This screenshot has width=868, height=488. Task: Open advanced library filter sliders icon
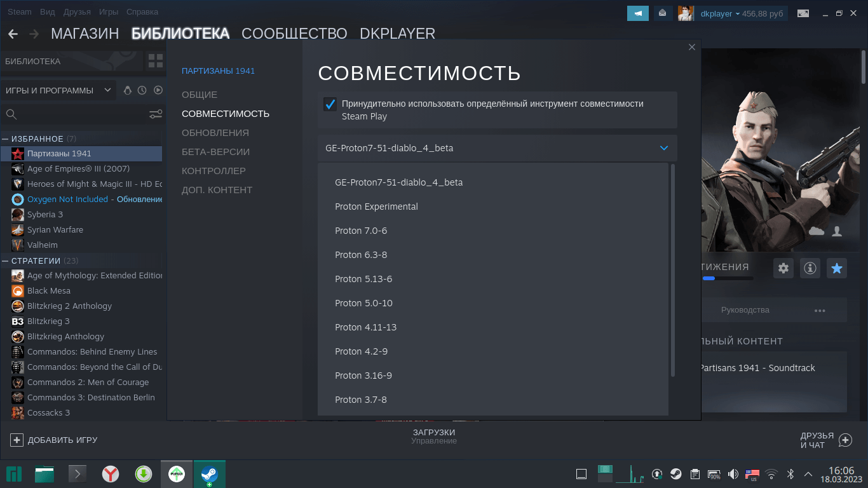(x=156, y=114)
